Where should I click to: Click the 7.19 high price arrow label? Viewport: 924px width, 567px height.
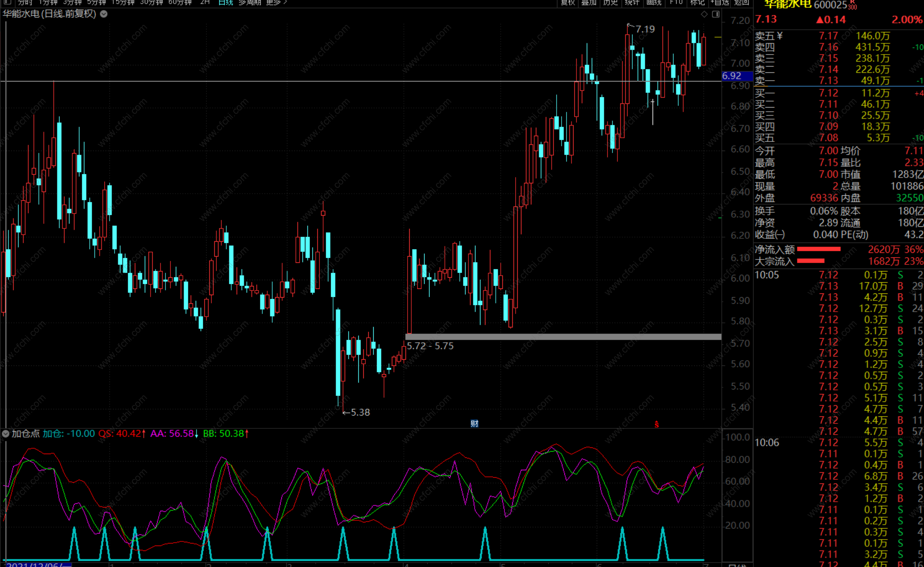click(x=644, y=29)
